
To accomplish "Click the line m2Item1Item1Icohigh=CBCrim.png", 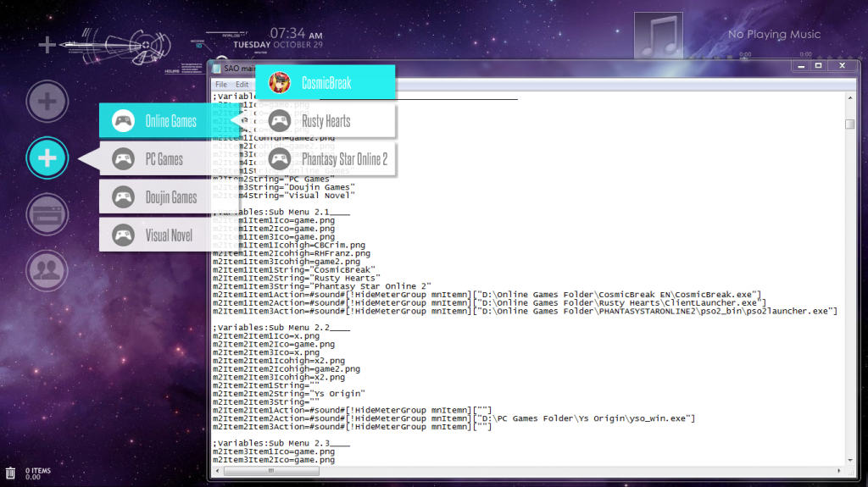I will [289, 245].
